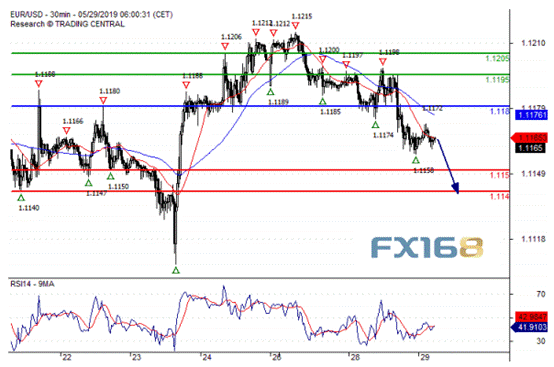Click the RSI level 30 axis label
The width and height of the screenshot is (554, 367).
pyautogui.click(x=541, y=341)
